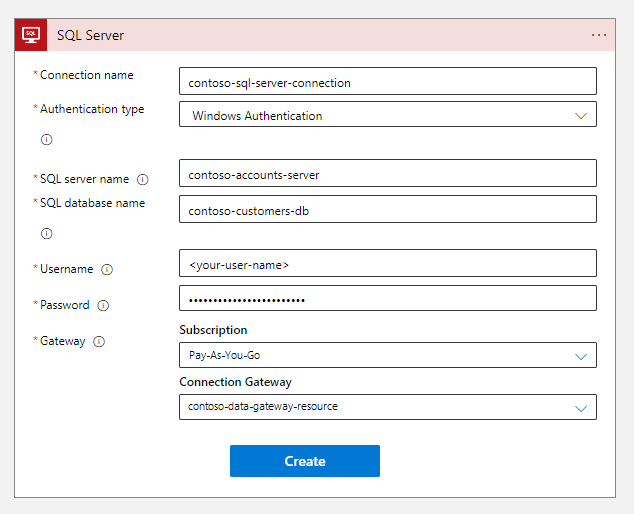Click info icon beside Username label
Screen dimensions: 634x514
[x=107, y=269]
